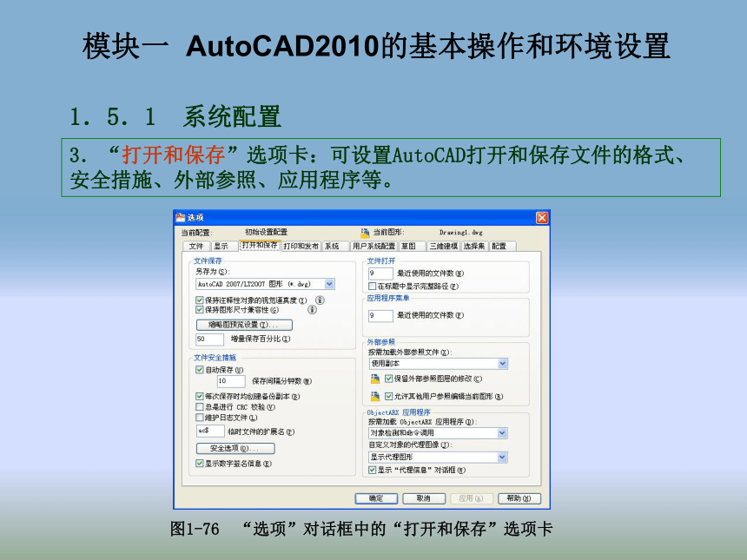Screen dimensions: 747x560
Task: Uncheck 每次保存时均创建备份副本
Action: click(200, 396)
